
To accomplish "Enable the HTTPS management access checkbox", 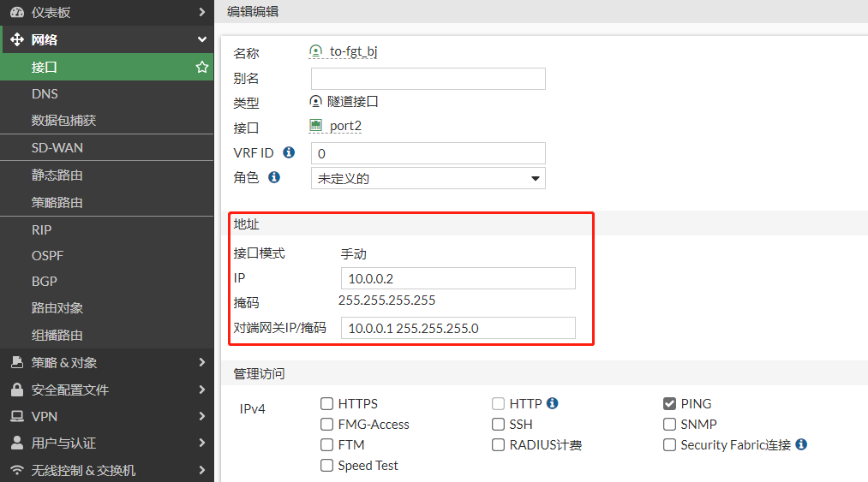I will point(326,403).
